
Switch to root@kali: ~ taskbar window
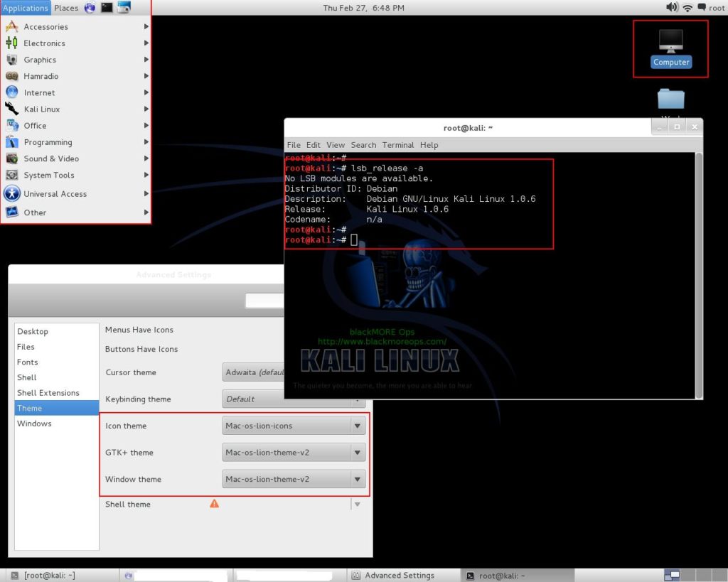(x=518, y=575)
